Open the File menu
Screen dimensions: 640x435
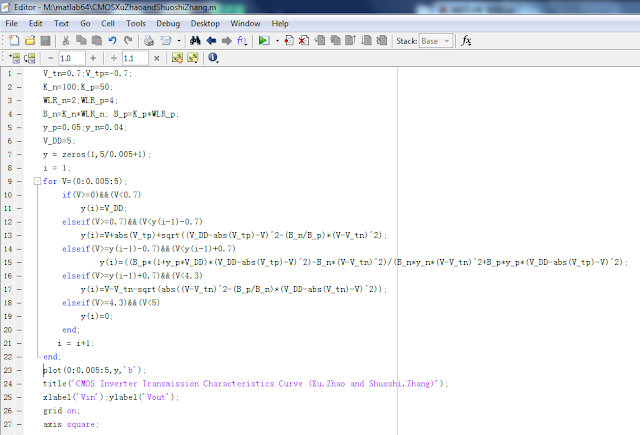[x=11, y=23]
